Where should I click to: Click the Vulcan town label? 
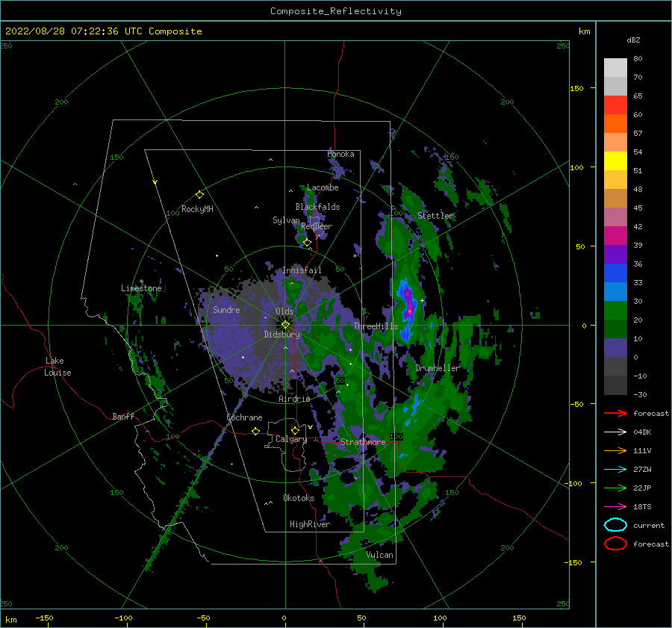pos(379,555)
